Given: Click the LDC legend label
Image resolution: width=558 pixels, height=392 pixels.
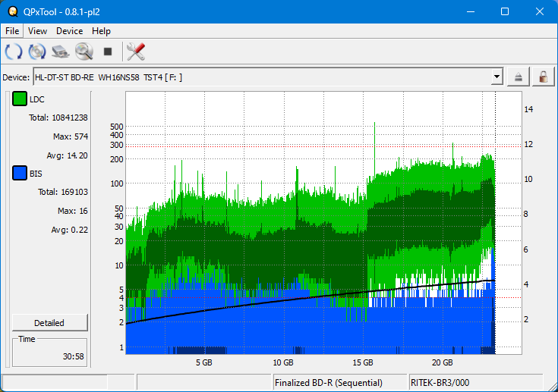Looking at the screenshot, I should [37, 99].
